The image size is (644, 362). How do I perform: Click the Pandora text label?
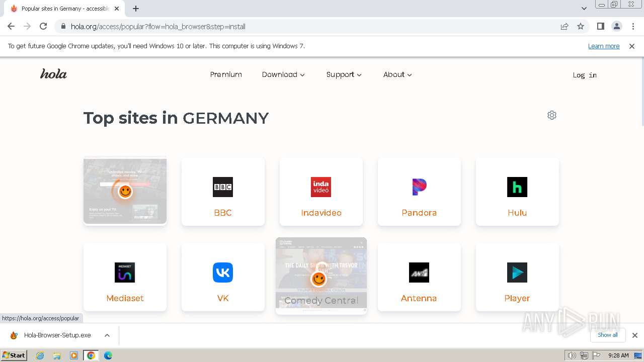coord(419,213)
